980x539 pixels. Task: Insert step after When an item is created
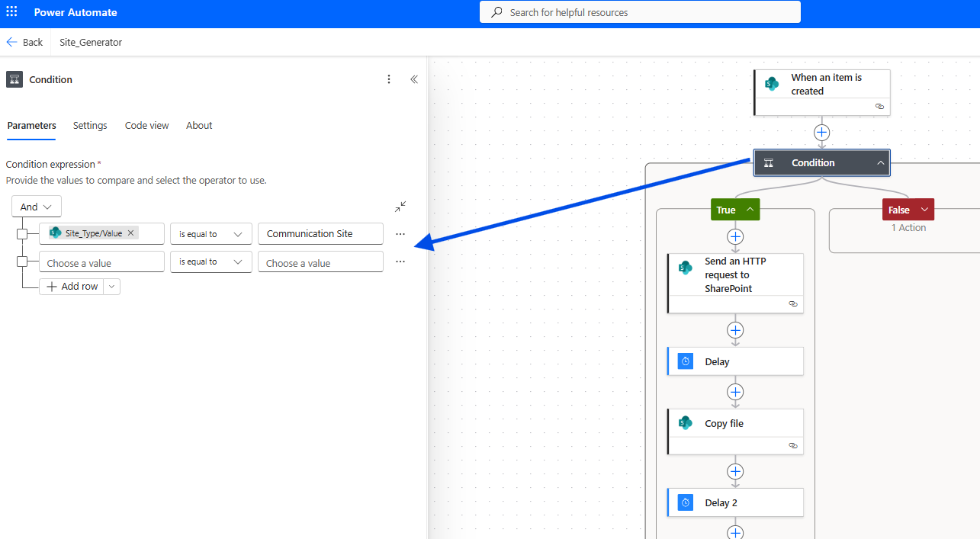pyautogui.click(x=821, y=133)
